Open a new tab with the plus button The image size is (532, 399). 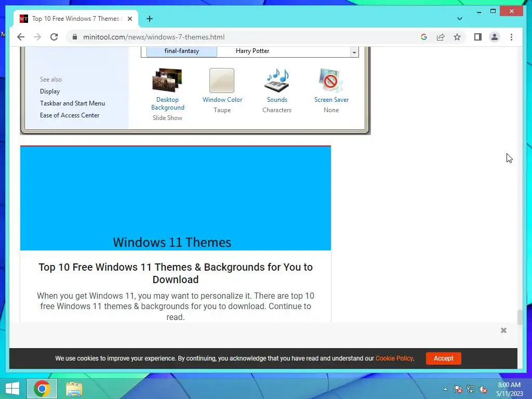(x=150, y=19)
